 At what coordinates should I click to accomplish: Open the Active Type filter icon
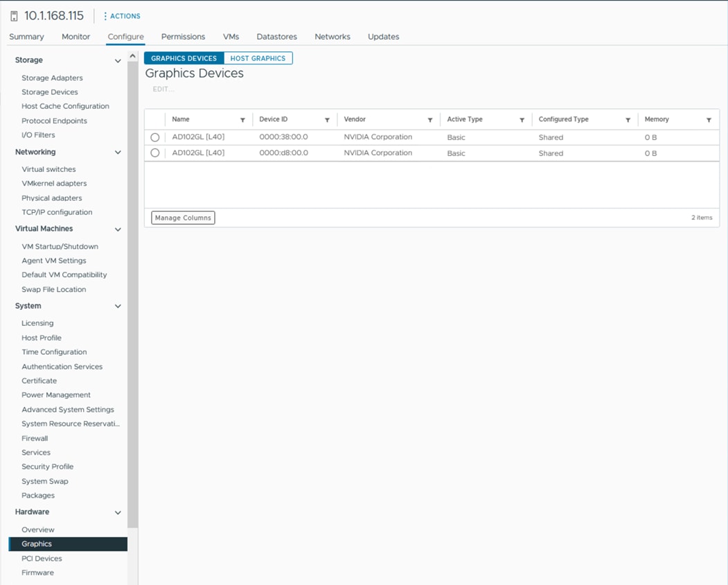[x=522, y=120]
